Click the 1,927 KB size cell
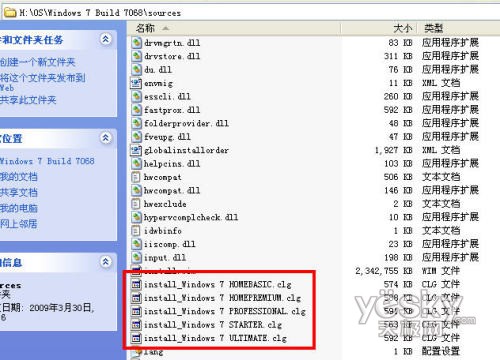Image resolution: width=500 pixels, height=360 pixels. pos(394,150)
